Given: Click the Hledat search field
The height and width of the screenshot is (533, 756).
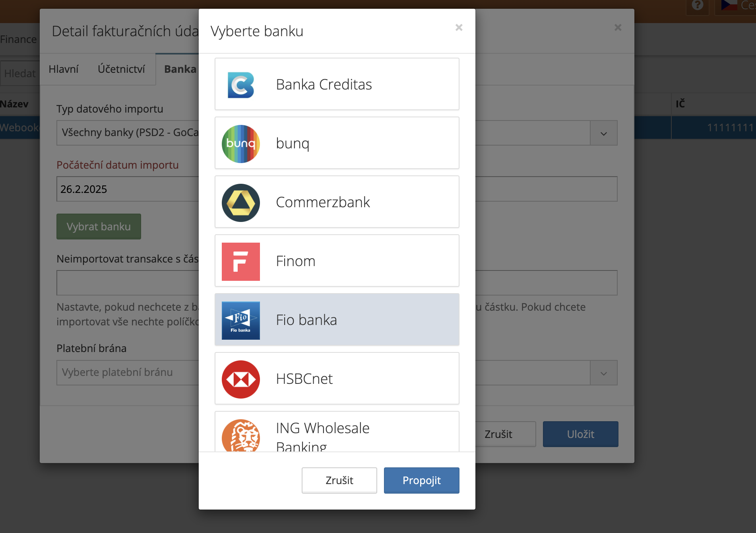Looking at the screenshot, I should pos(20,74).
